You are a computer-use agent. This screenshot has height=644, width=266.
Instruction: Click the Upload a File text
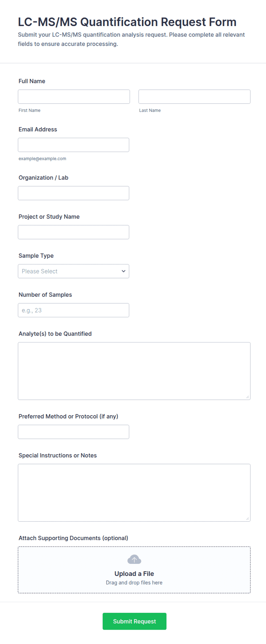[x=134, y=574]
